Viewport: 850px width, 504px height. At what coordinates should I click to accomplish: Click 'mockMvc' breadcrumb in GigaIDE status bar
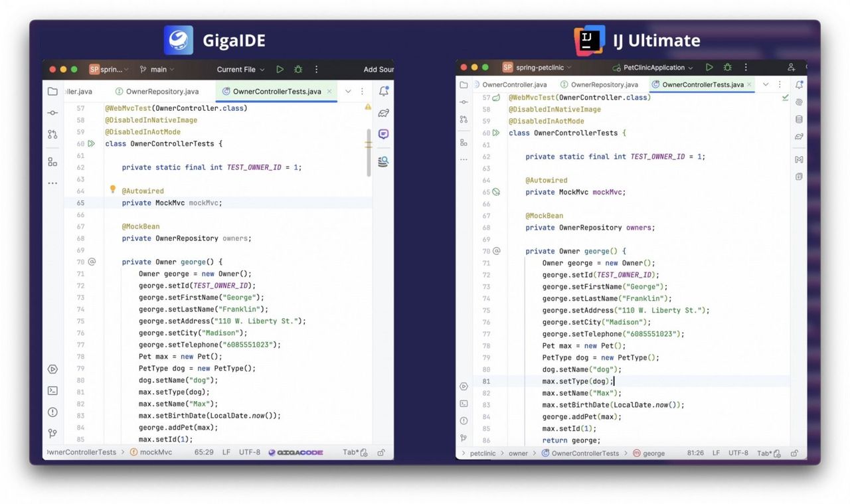point(151,452)
